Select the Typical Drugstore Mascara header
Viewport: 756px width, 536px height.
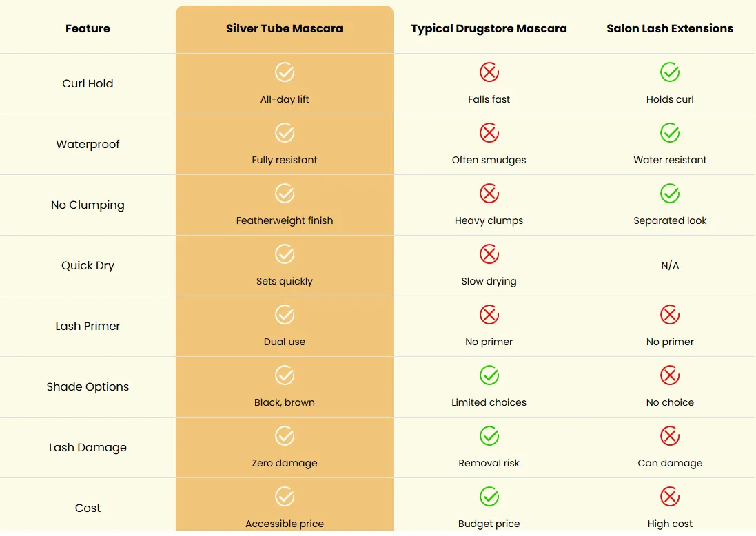489,28
